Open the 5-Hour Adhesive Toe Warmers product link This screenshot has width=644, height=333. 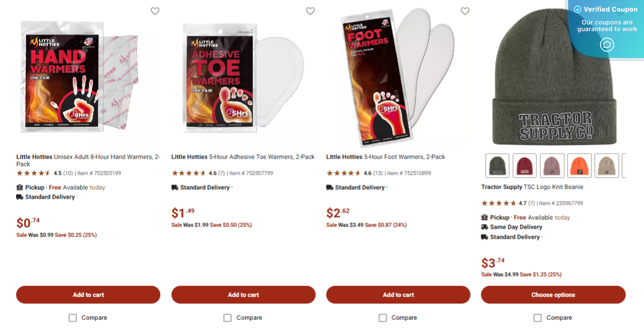click(243, 157)
